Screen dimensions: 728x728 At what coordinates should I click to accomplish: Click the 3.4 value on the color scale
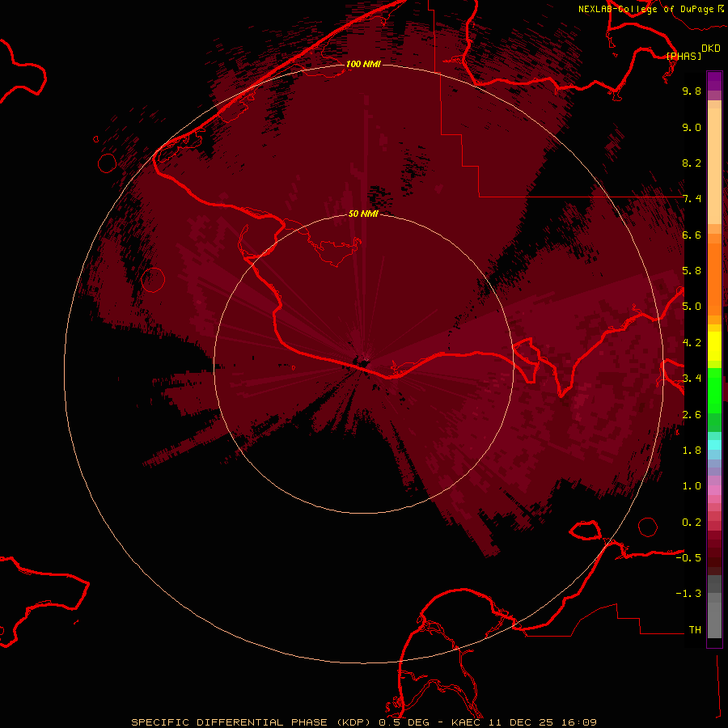pos(692,379)
